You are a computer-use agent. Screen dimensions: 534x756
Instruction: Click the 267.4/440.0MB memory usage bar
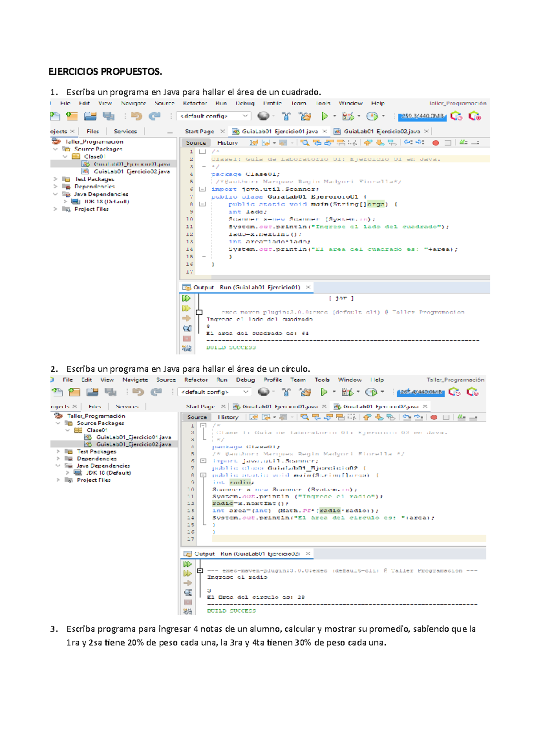tap(421, 392)
